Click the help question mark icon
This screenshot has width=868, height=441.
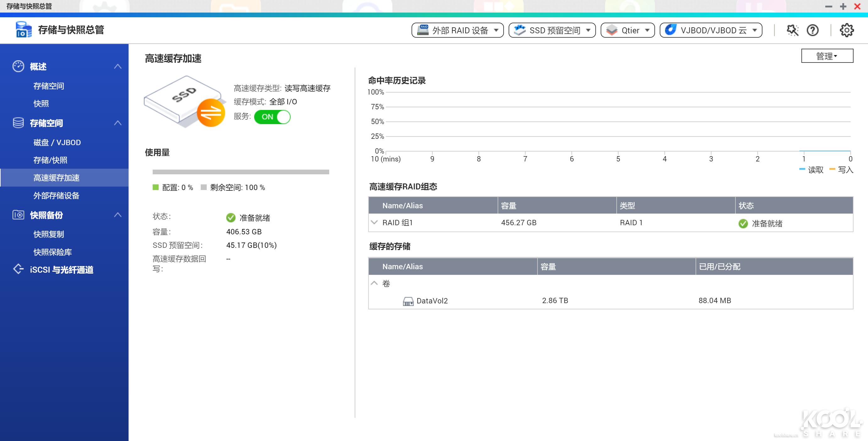click(813, 30)
